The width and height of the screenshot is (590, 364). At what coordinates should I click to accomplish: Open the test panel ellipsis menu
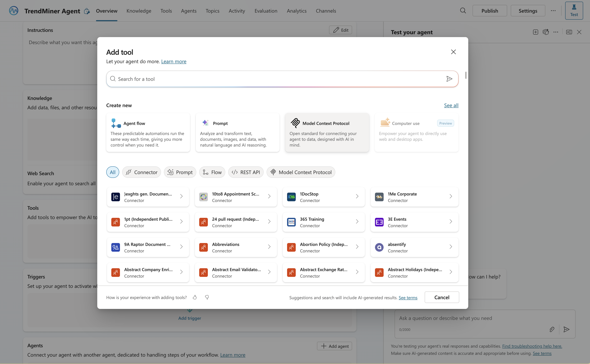(x=556, y=32)
